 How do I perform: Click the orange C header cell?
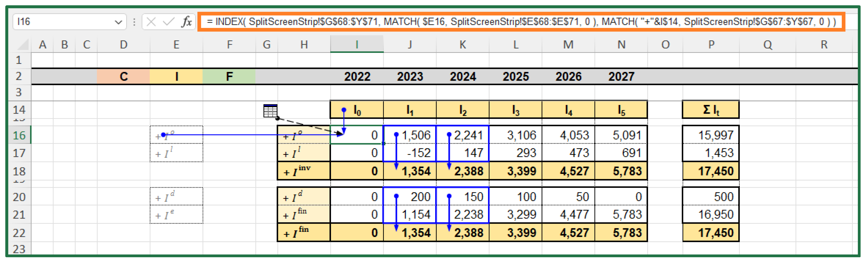[x=124, y=76]
